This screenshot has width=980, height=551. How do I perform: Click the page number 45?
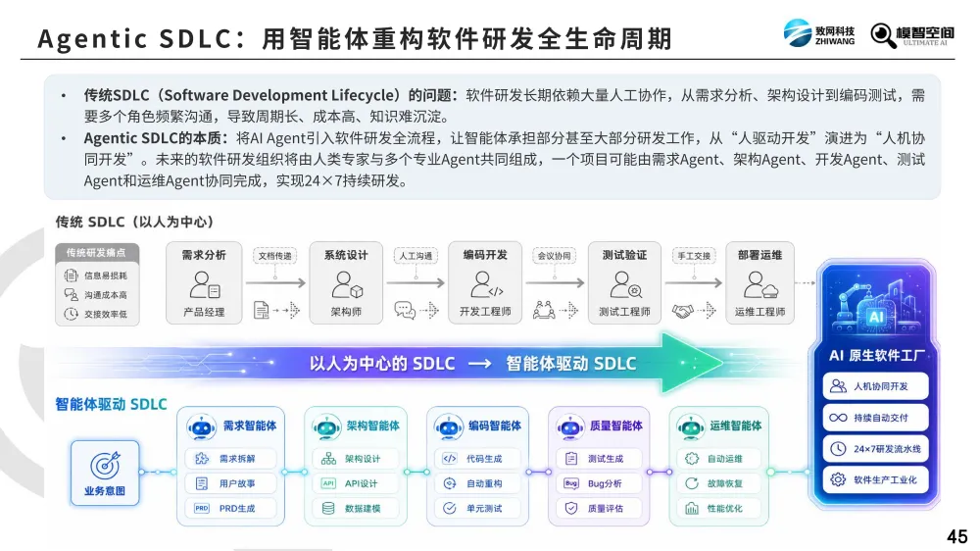pos(957,536)
